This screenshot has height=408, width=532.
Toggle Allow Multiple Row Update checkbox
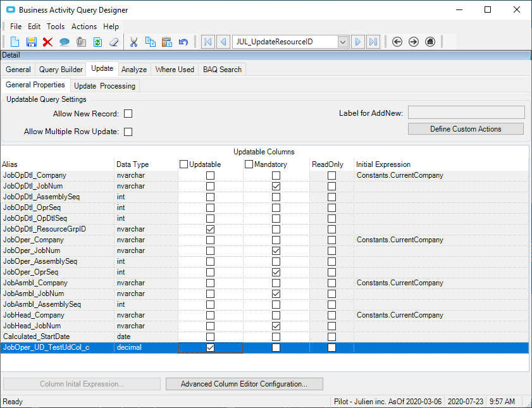coord(128,132)
